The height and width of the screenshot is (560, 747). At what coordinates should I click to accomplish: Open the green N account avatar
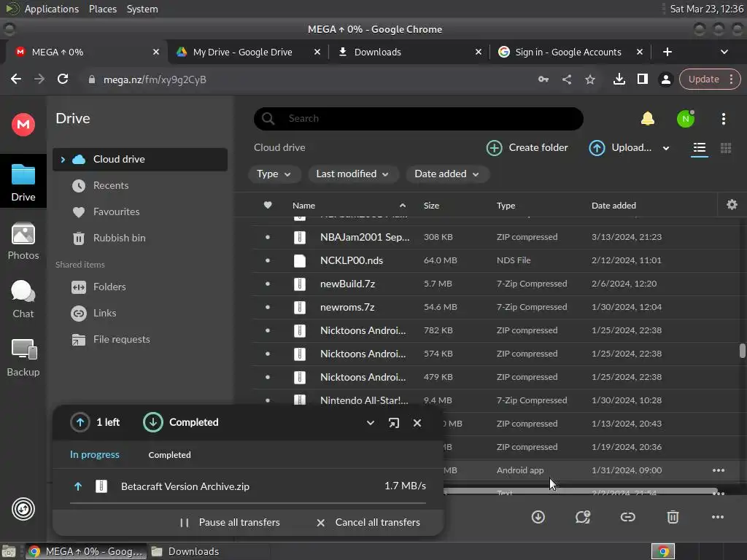pyautogui.click(x=686, y=119)
